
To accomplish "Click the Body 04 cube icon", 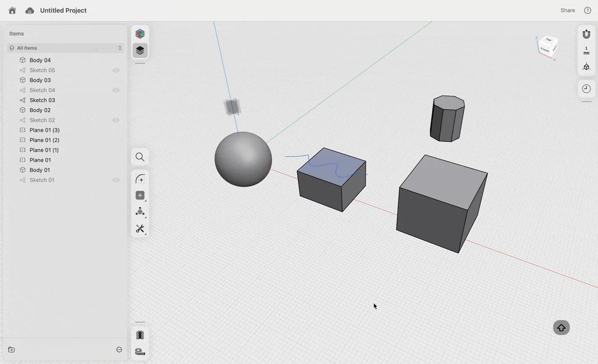I will pos(22,60).
